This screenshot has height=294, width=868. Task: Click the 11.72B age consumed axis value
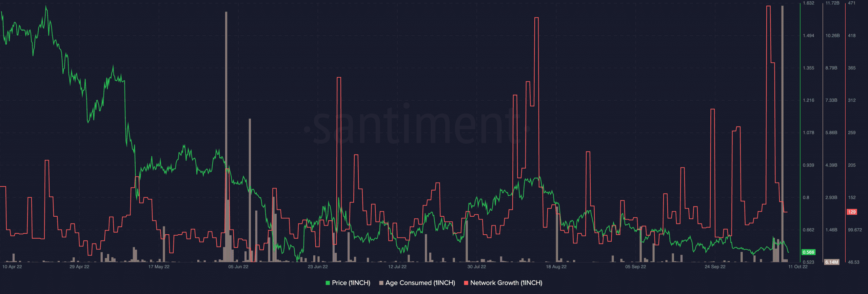click(832, 3)
